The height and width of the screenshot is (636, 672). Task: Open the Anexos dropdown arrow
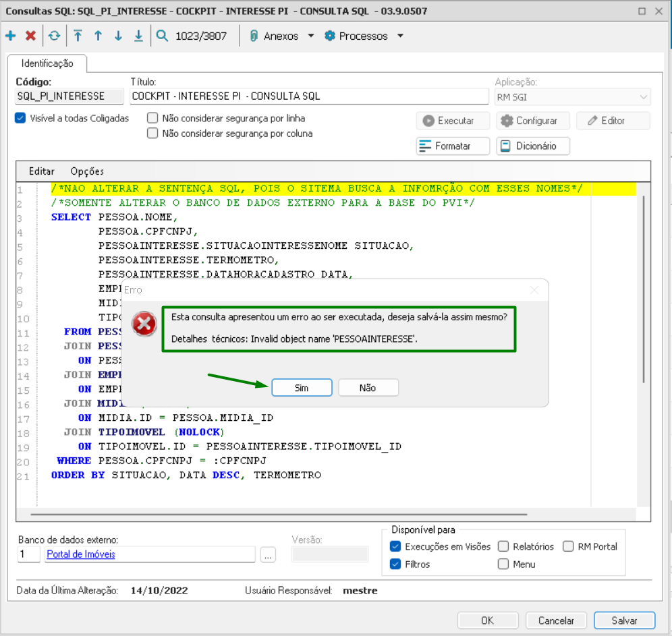click(311, 36)
